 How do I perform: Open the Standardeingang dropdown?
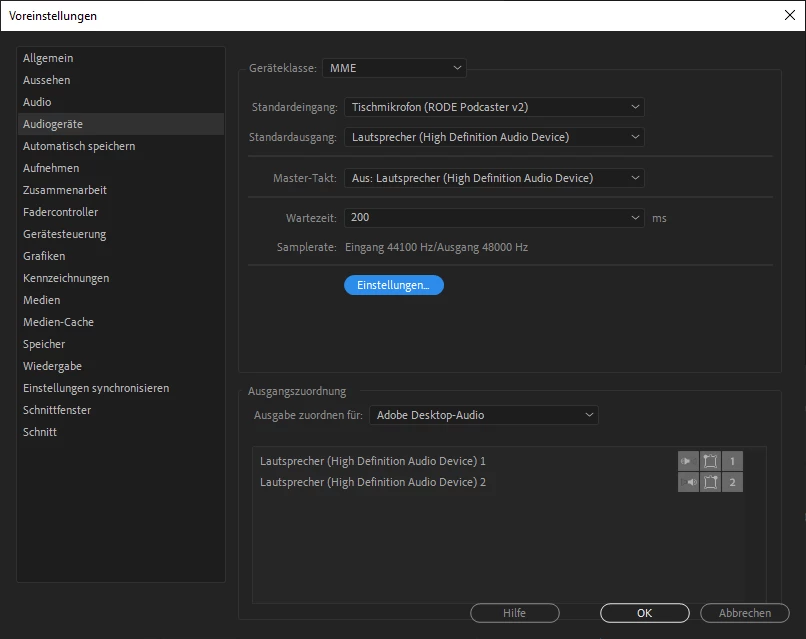tap(494, 107)
